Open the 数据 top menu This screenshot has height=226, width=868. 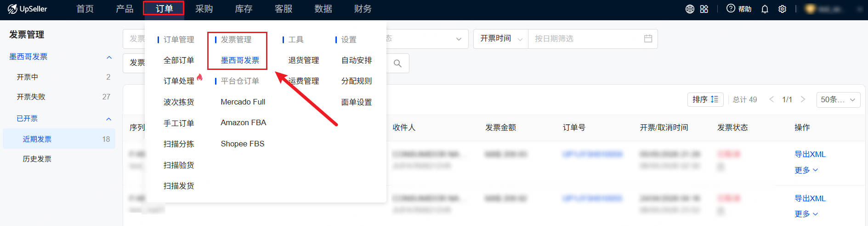point(323,9)
